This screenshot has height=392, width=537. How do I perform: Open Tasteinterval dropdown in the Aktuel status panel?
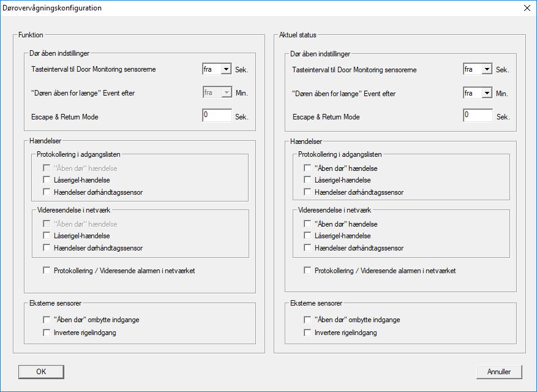[x=487, y=70]
